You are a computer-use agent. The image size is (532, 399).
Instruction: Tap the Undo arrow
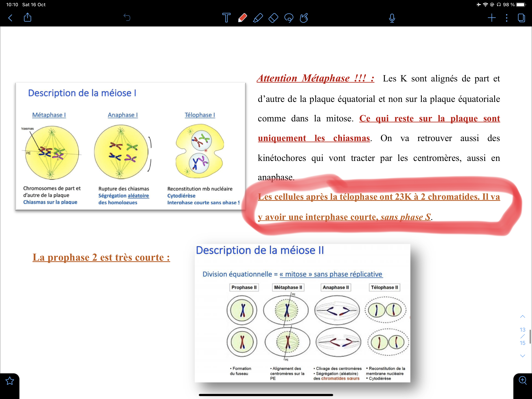coord(127,17)
